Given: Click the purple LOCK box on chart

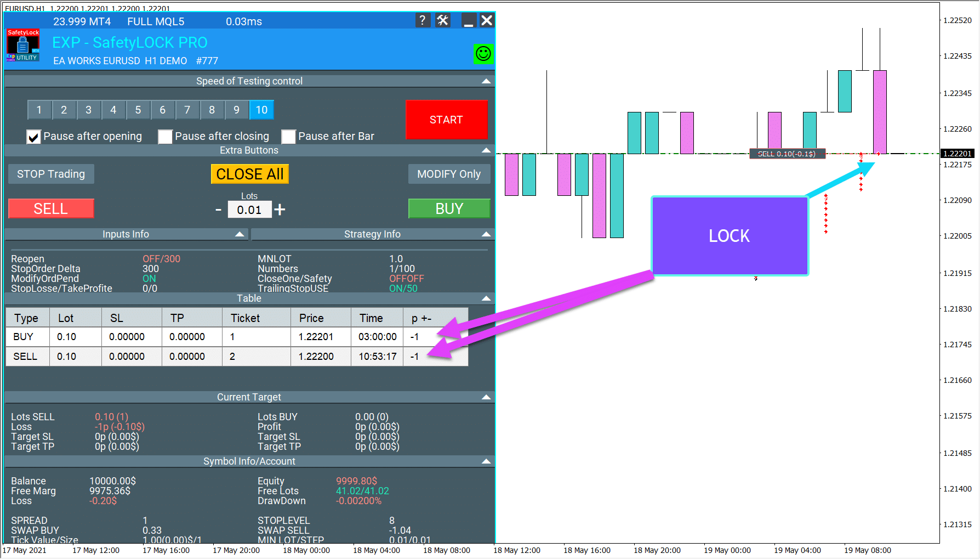Looking at the screenshot, I should click(x=729, y=236).
